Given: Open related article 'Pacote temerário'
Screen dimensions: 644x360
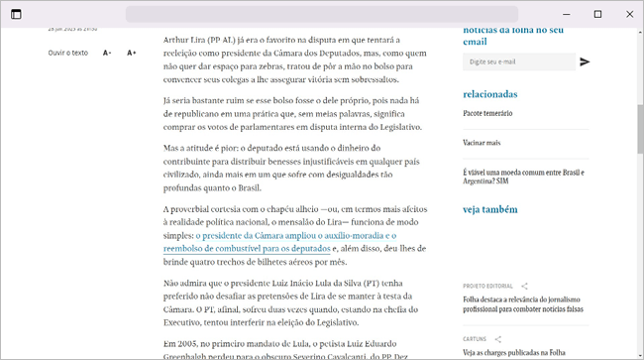Looking at the screenshot, I should point(487,113).
